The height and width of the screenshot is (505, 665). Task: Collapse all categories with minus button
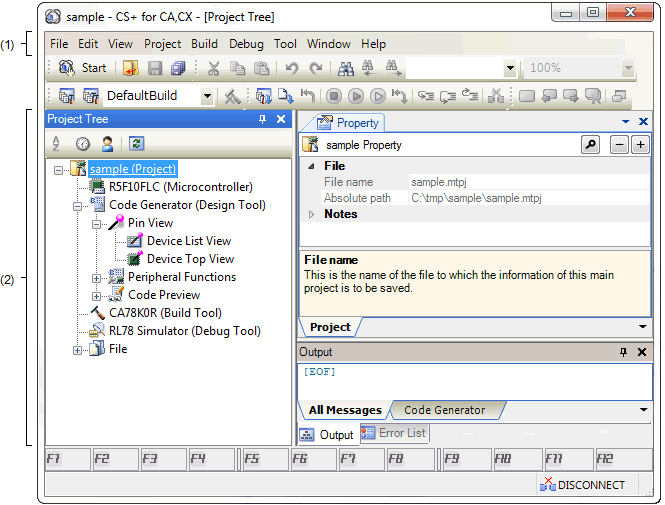tap(620, 145)
